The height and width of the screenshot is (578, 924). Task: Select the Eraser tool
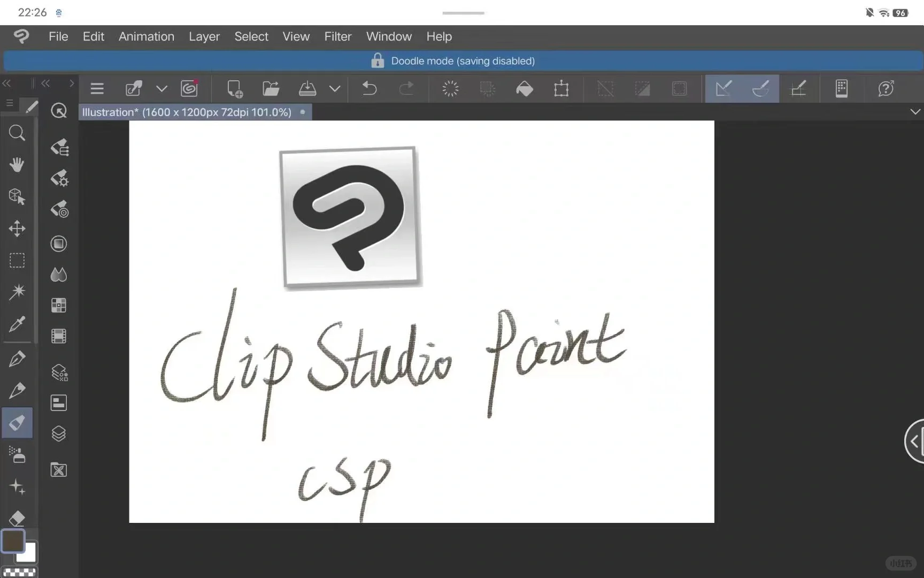(x=17, y=518)
